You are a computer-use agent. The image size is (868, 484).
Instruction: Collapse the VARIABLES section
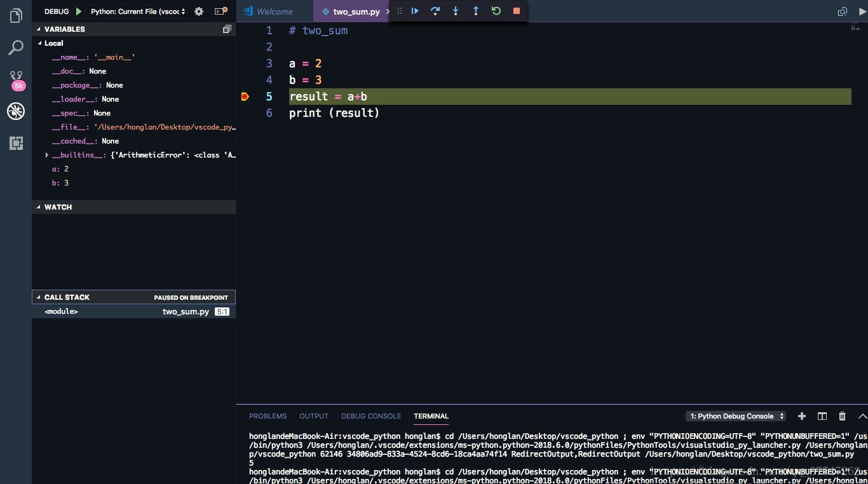click(x=64, y=29)
